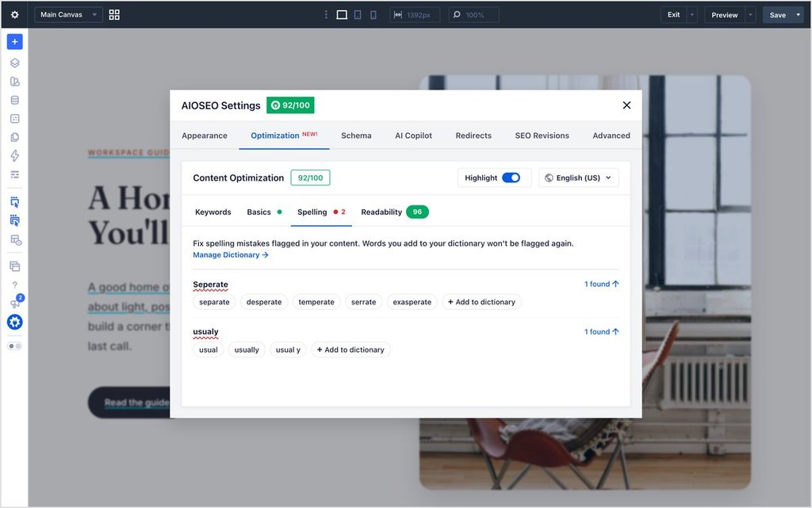Open the builder settings gear icon
The image size is (812, 508).
coord(14,14)
